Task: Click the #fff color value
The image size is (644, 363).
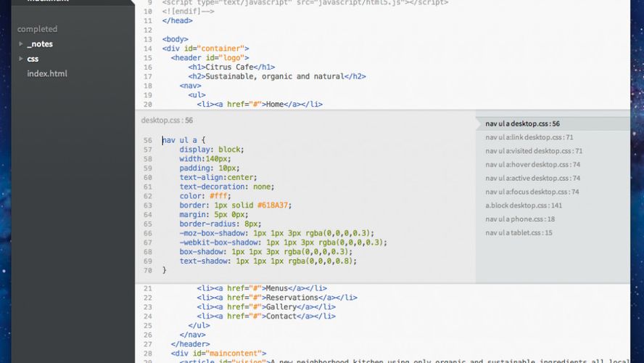Action: click(x=218, y=196)
